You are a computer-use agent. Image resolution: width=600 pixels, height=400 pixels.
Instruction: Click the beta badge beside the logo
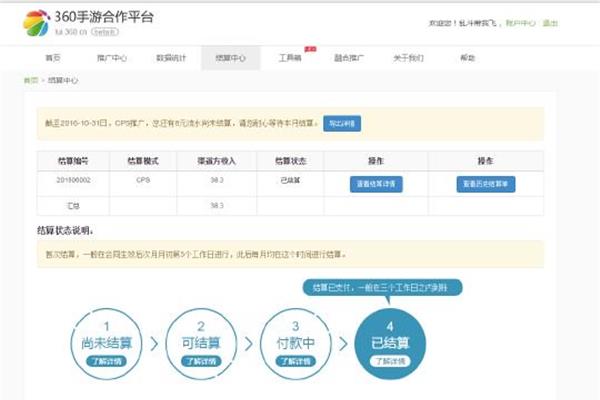click(x=104, y=32)
